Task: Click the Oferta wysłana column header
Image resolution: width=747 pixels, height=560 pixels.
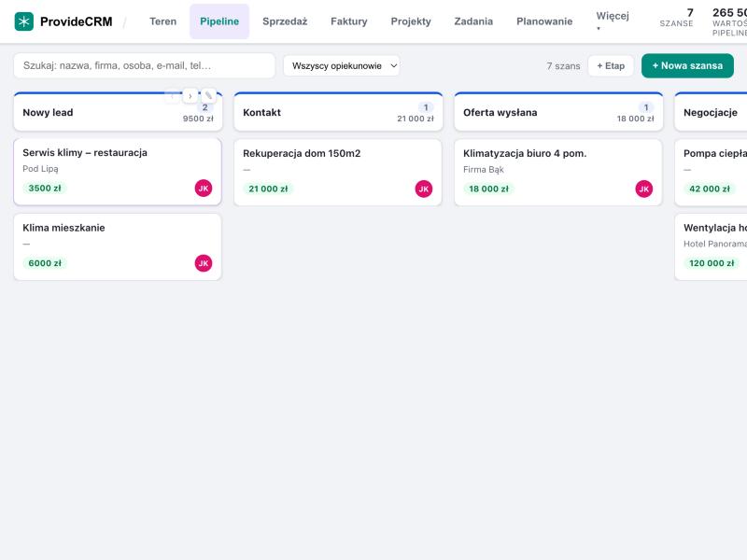Action: pyautogui.click(x=558, y=112)
